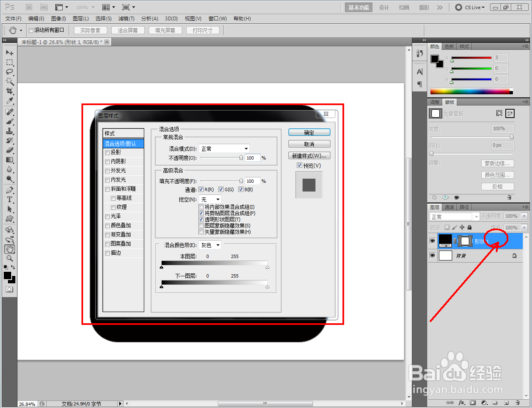532x408 pixels.
Task: Click add vector mask icon in Masks panel
Action: (510, 113)
